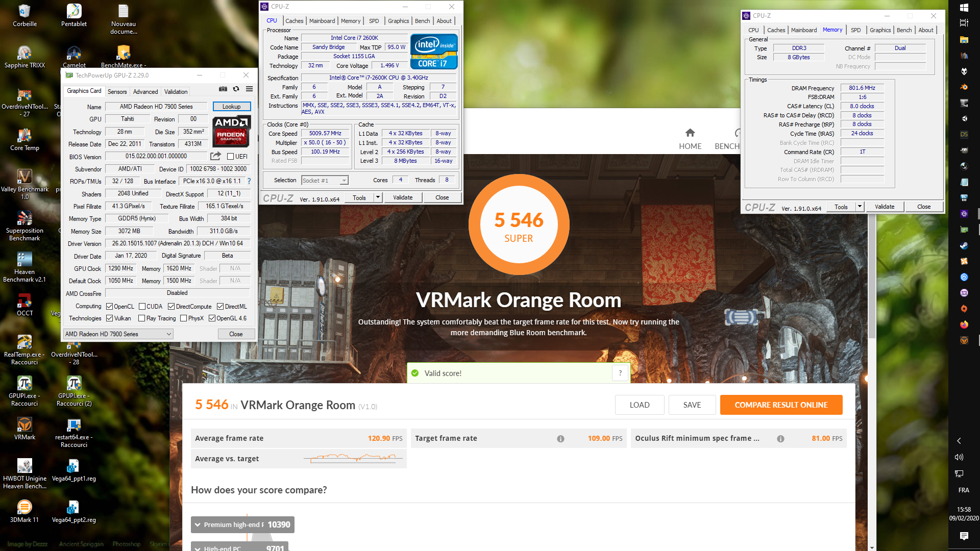This screenshot has width=980, height=551.
Task: Open Tools dropdown arrow in CPU-Z CPU window
Action: pyautogui.click(x=378, y=197)
